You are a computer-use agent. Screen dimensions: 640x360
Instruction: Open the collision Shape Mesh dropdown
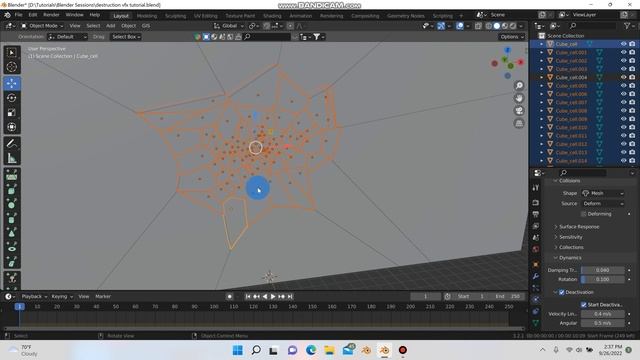pyautogui.click(x=603, y=193)
